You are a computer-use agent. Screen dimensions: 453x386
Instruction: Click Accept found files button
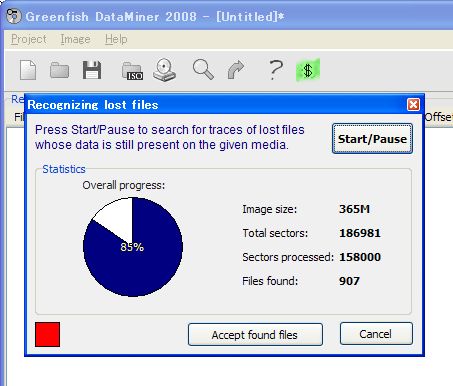(255, 334)
